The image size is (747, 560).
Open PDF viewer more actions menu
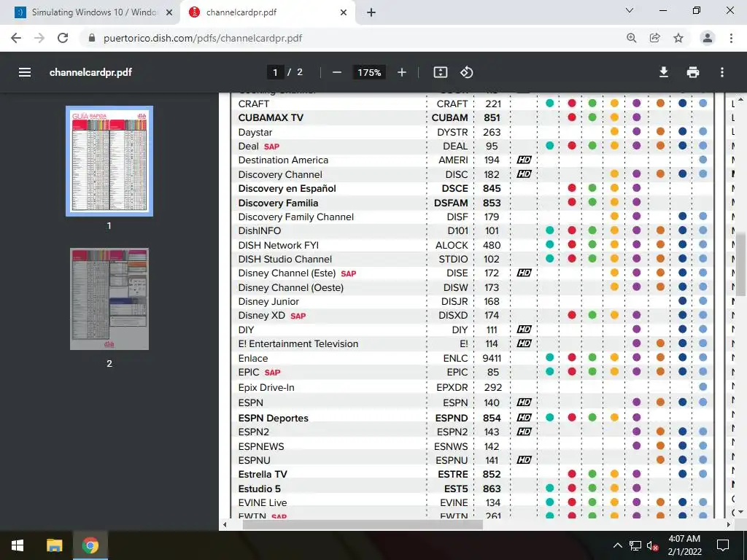(722, 72)
